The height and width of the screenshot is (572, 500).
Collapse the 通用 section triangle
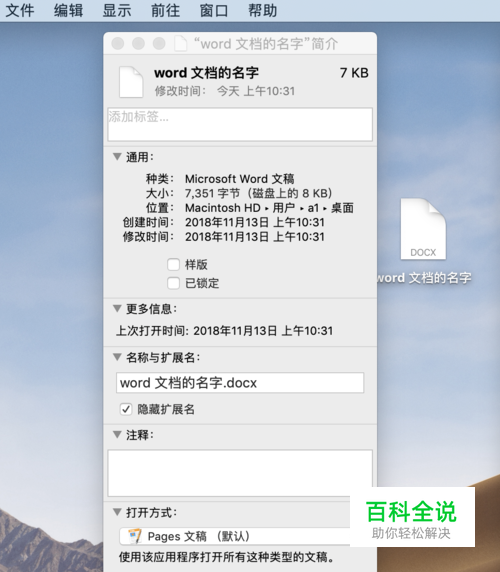(117, 157)
